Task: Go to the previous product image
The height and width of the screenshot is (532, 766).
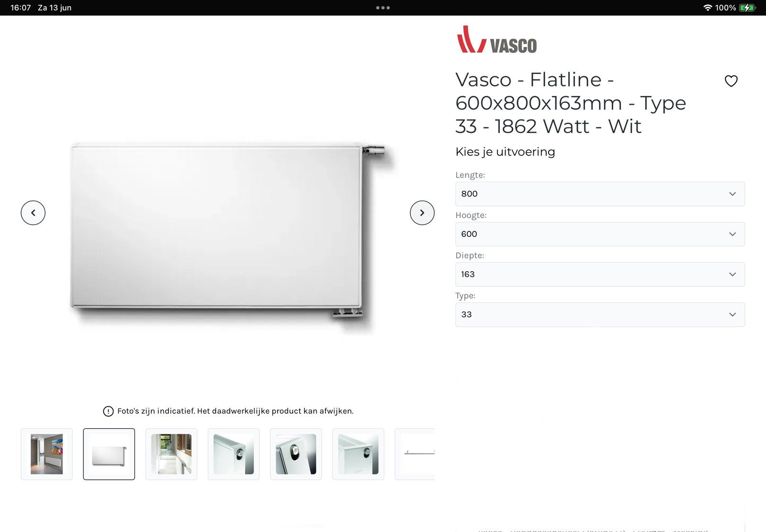Action: click(x=33, y=212)
